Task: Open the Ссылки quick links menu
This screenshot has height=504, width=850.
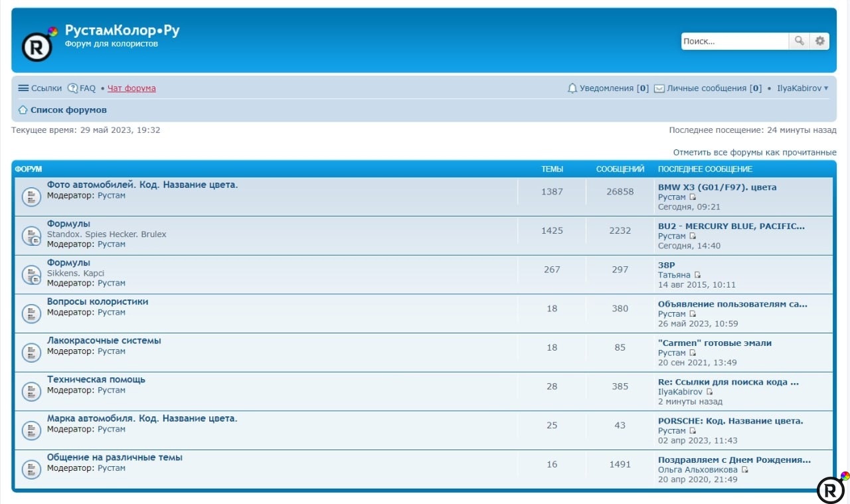Action: (39, 88)
